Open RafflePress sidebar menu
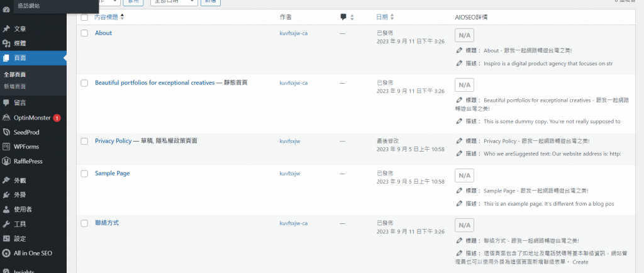The height and width of the screenshot is (273, 644). (x=28, y=161)
